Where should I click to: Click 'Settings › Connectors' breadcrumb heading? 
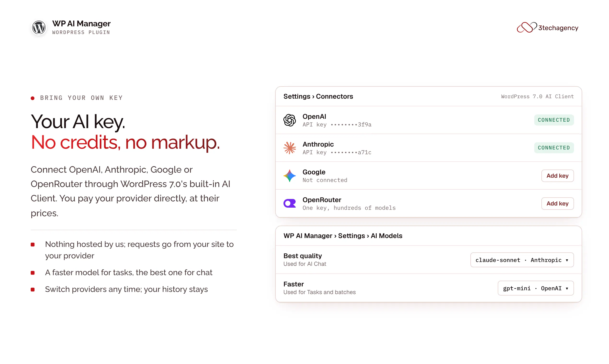click(x=318, y=97)
